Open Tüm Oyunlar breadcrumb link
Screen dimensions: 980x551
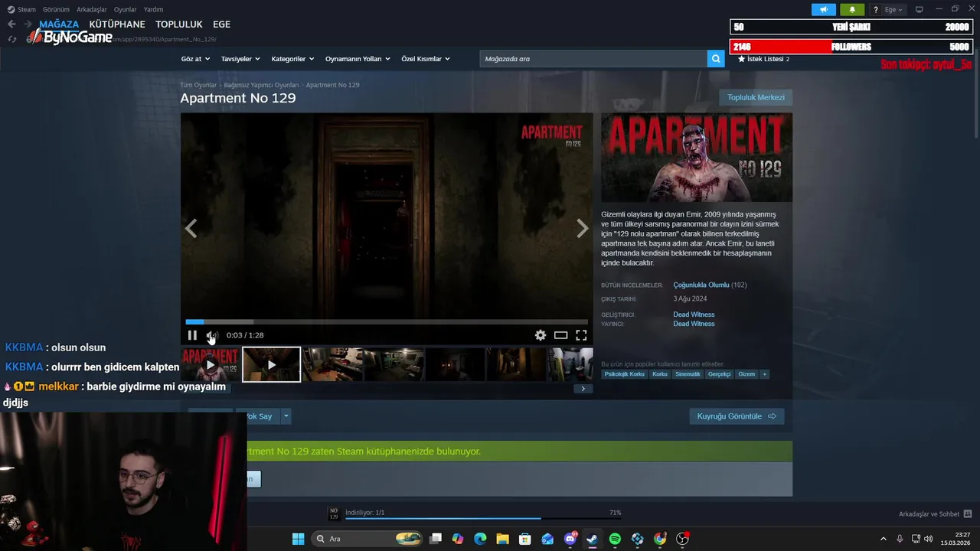(198, 85)
